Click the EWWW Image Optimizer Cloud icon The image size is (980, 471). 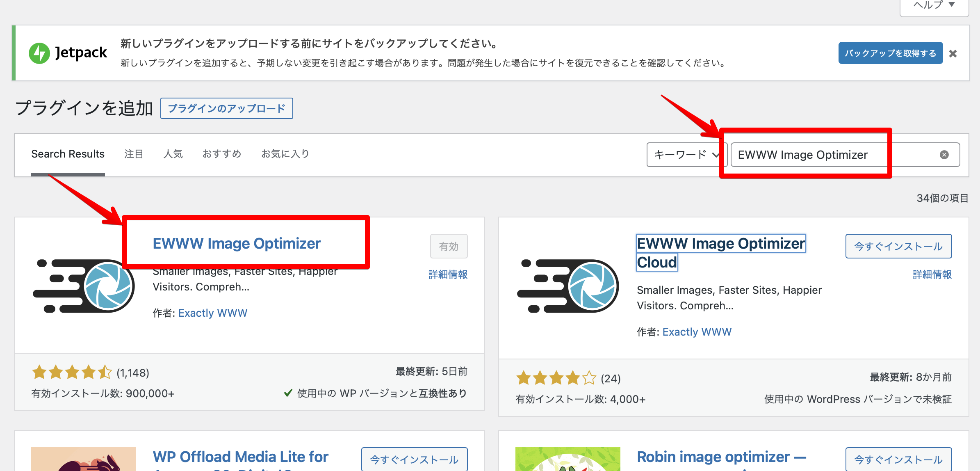pos(568,286)
